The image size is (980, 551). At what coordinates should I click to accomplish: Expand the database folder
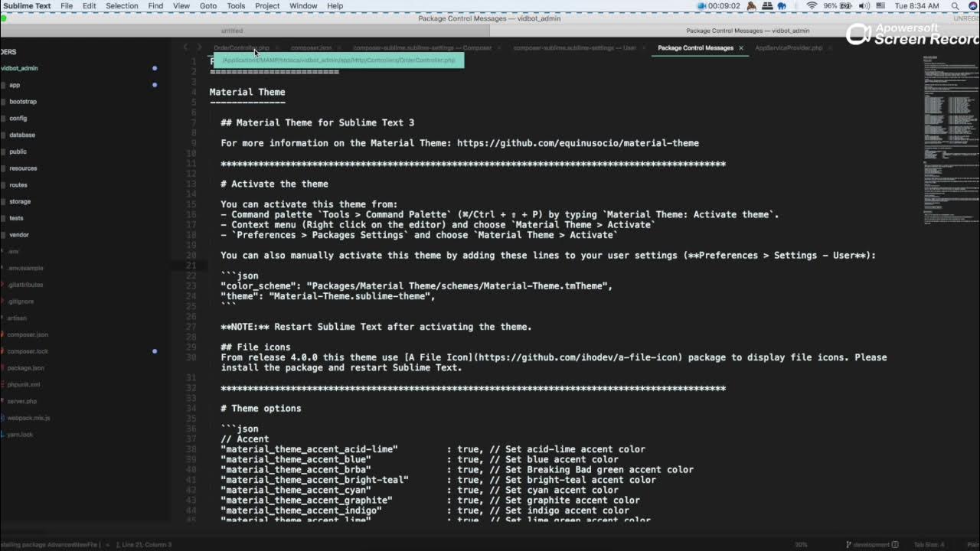22,135
